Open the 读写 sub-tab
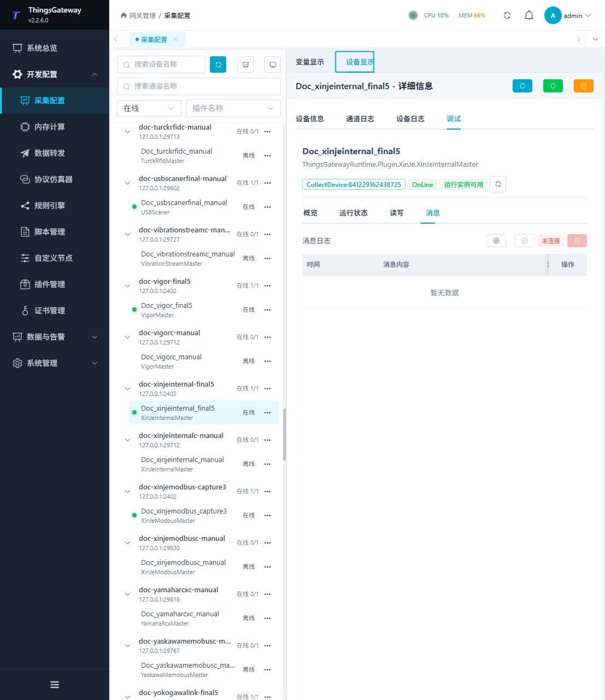 click(397, 213)
